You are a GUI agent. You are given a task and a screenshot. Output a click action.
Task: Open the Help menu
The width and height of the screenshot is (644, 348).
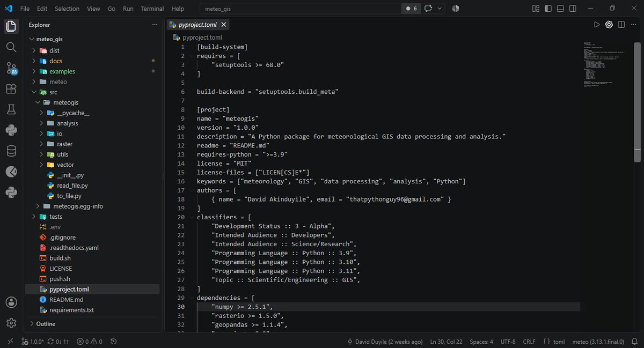178,9
